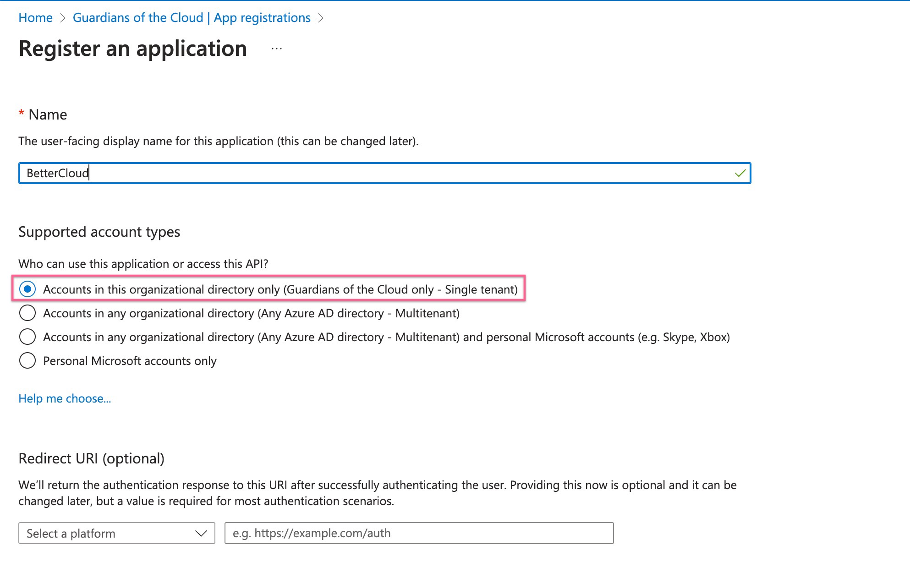Click the selected radio circle for Single tenant
Viewport: 910px width, 588px height.
click(27, 289)
